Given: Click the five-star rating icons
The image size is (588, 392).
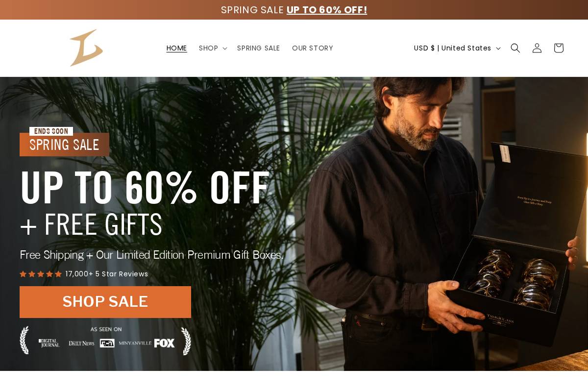Looking at the screenshot, I should pyautogui.click(x=41, y=274).
